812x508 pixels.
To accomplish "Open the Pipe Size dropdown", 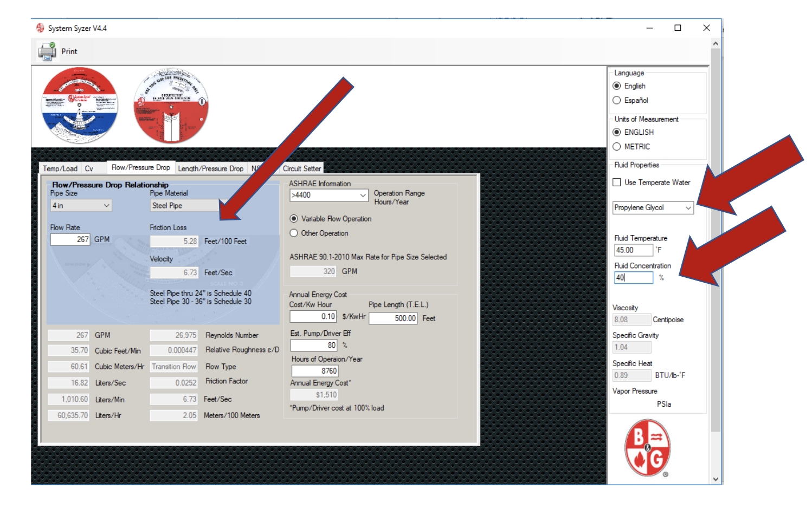I will pos(81,206).
